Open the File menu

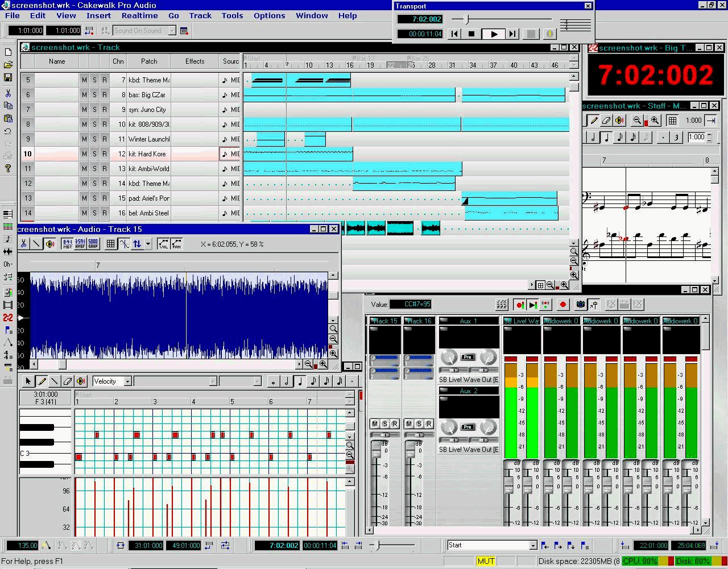point(13,16)
